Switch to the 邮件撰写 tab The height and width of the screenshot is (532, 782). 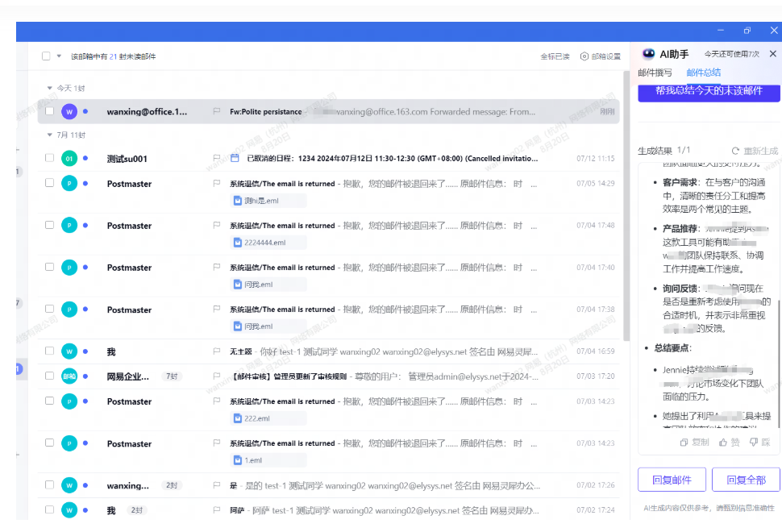pos(655,73)
